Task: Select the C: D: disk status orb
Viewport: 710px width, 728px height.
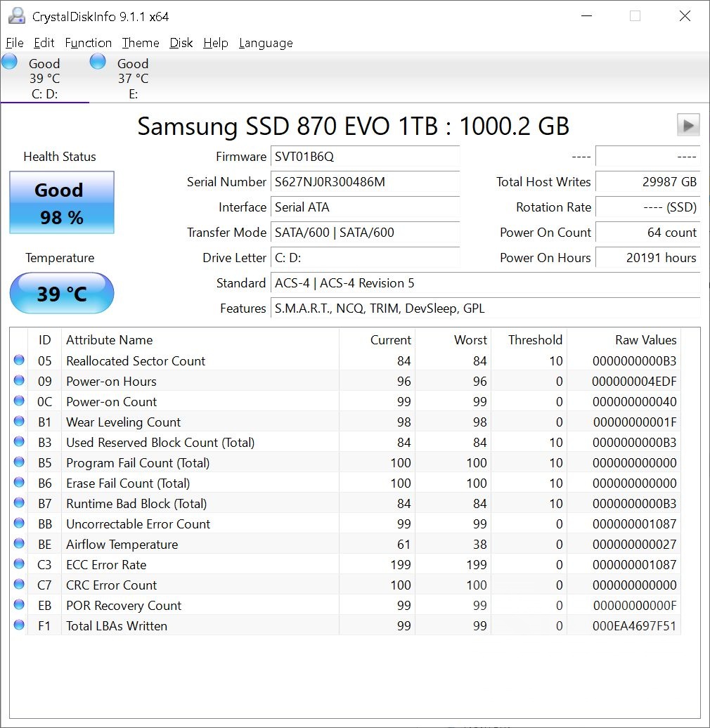Action: [x=10, y=62]
